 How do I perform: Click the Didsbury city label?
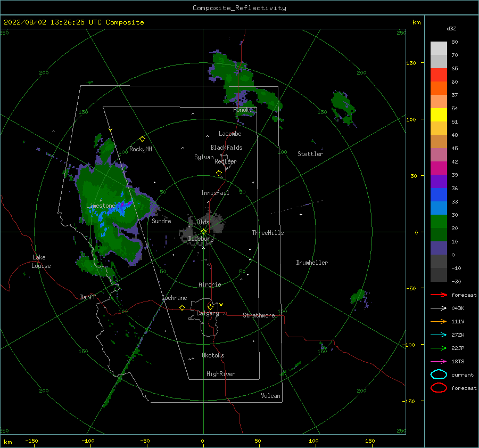(201, 239)
